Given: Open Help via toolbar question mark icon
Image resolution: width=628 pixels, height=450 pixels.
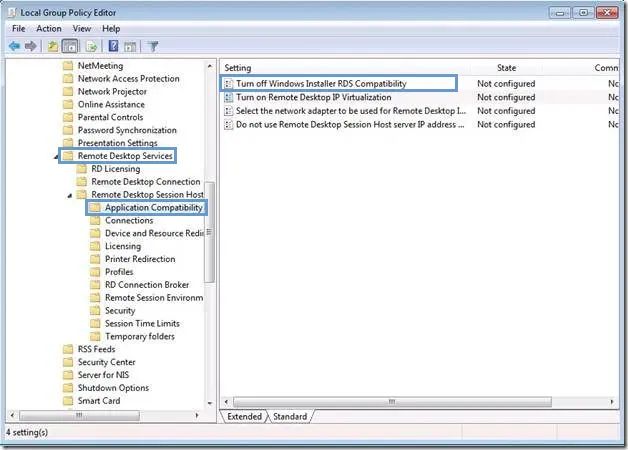Looking at the screenshot, I should click(x=113, y=46).
